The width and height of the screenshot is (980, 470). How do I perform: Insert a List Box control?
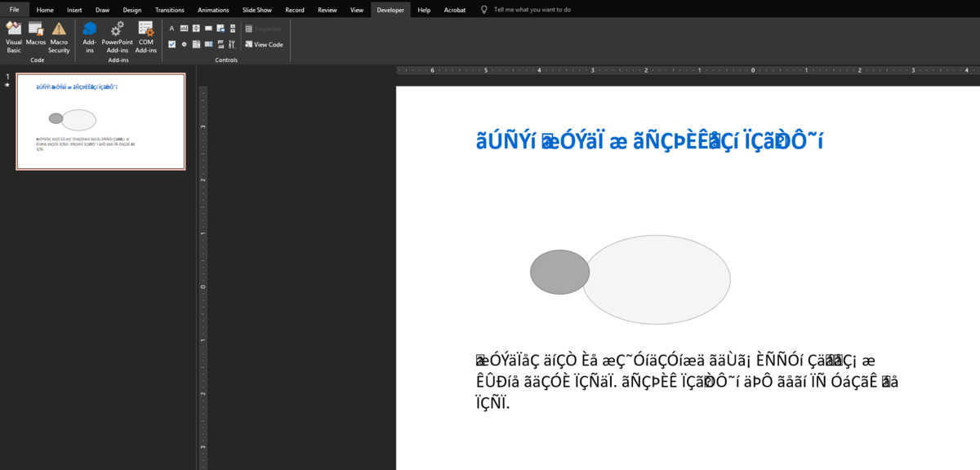coord(196,44)
